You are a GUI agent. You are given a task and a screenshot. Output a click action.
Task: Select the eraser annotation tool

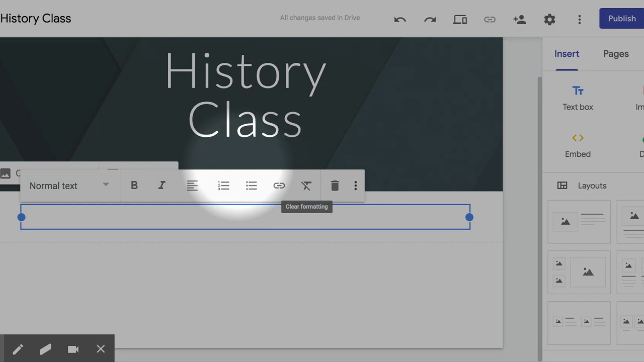(x=45, y=349)
